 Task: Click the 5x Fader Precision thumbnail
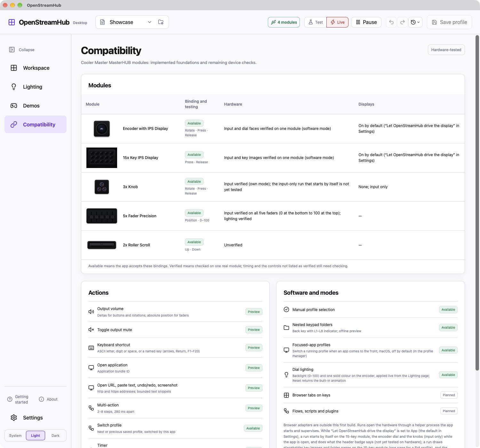102,216
